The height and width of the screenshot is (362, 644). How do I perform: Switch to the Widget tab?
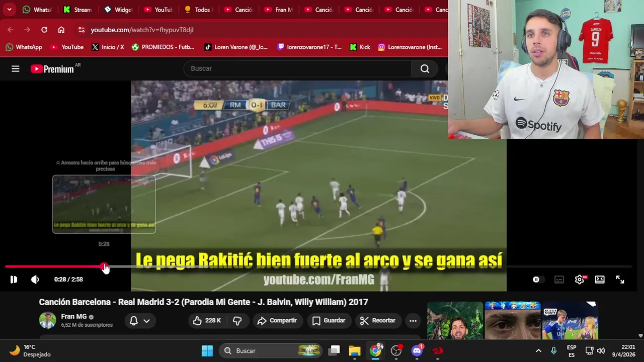[x=118, y=10]
